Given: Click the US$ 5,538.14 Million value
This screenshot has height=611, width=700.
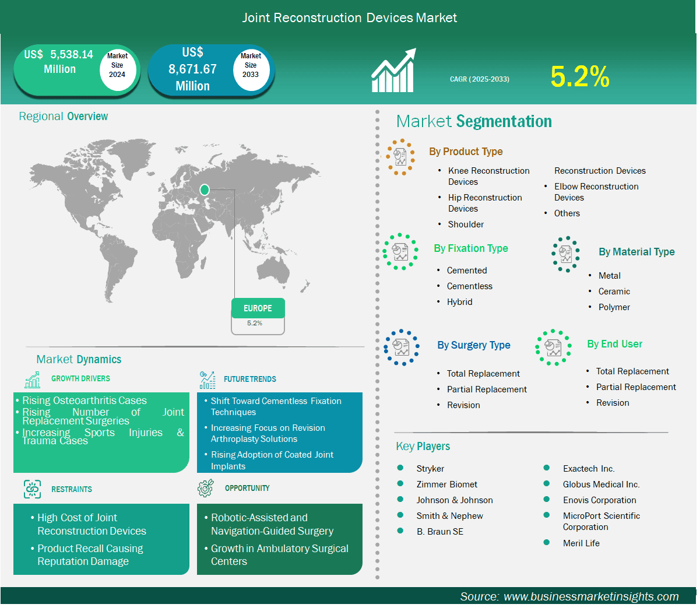Looking at the screenshot, I should tap(59, 62).
